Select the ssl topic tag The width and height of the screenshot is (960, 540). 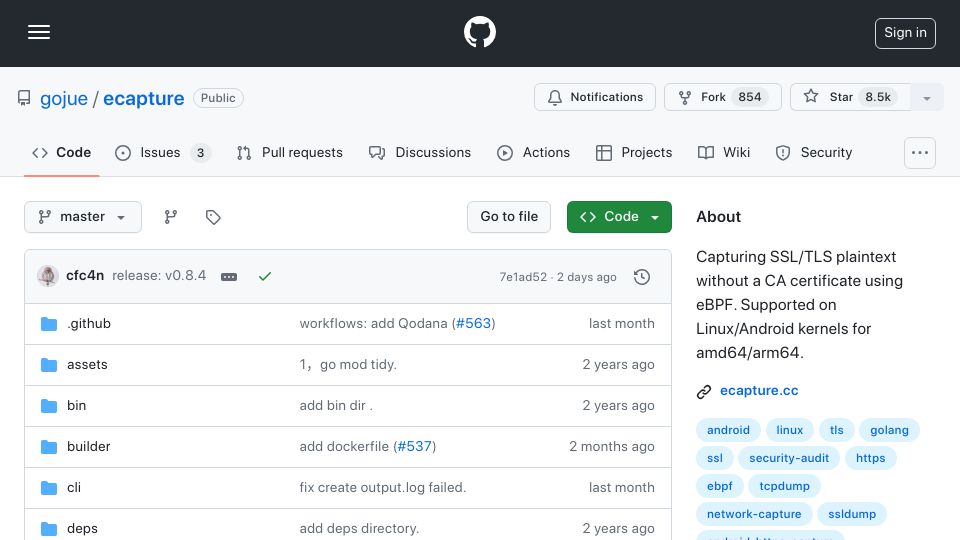(714, 458)
